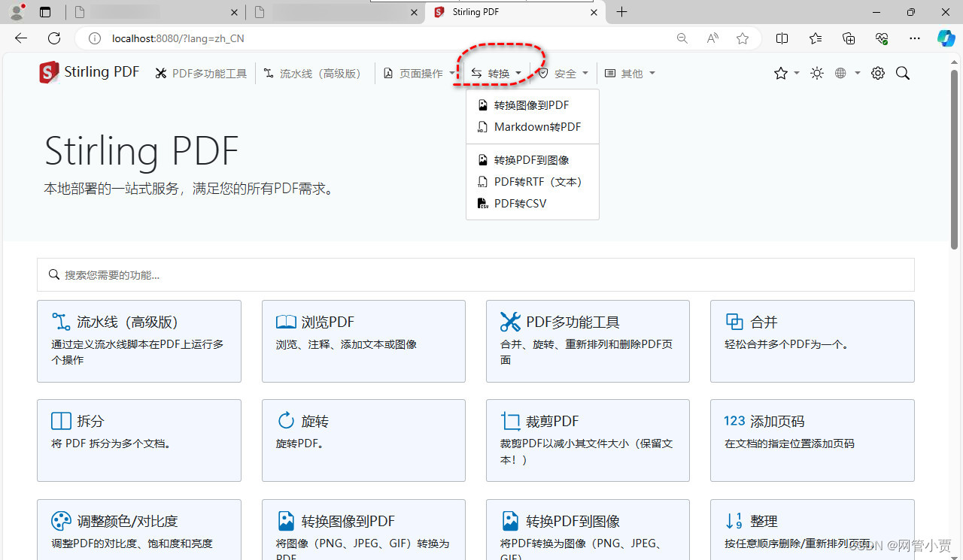This screenshot has width=963, height=560.
Task: Click the 转换PDF到图像 card image icon
Action: (510, 521)
